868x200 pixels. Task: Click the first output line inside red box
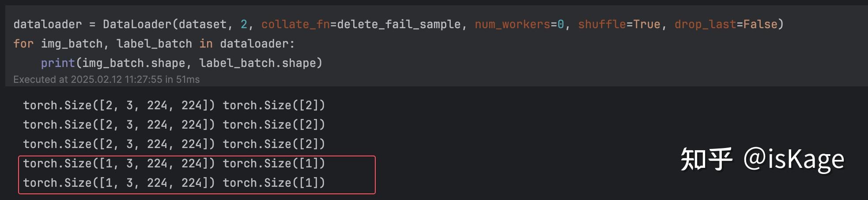(x=174, y=163)
